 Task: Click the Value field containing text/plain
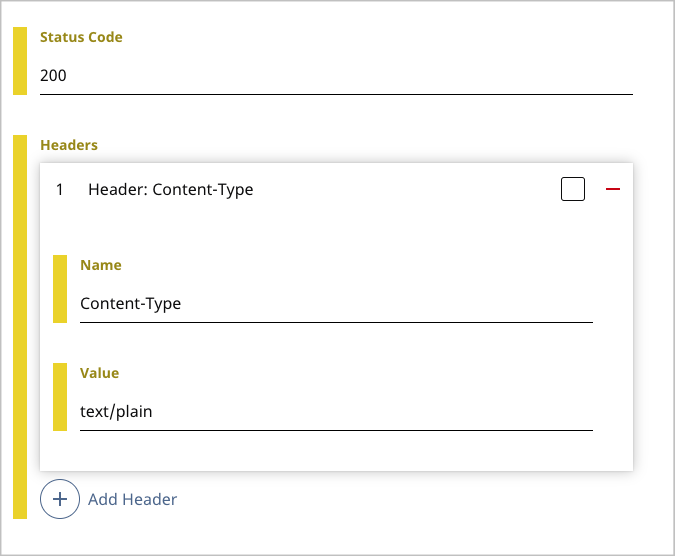click(336, 412)
